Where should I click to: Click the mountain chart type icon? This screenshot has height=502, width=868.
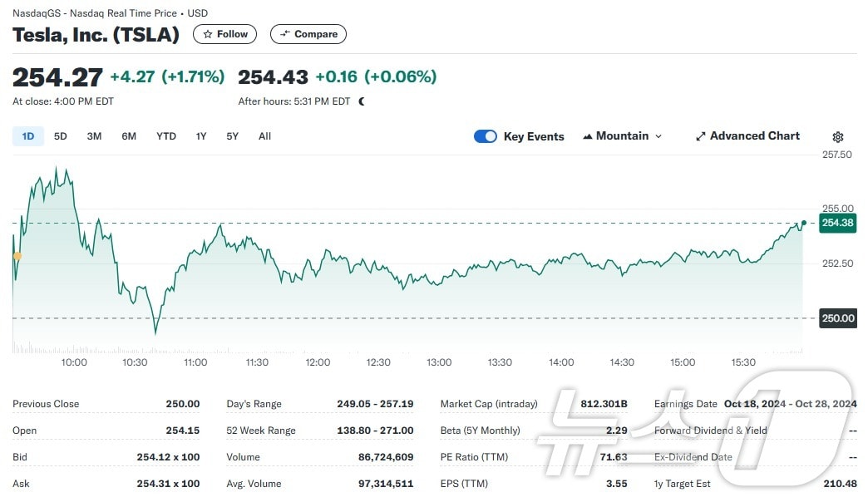588,136
